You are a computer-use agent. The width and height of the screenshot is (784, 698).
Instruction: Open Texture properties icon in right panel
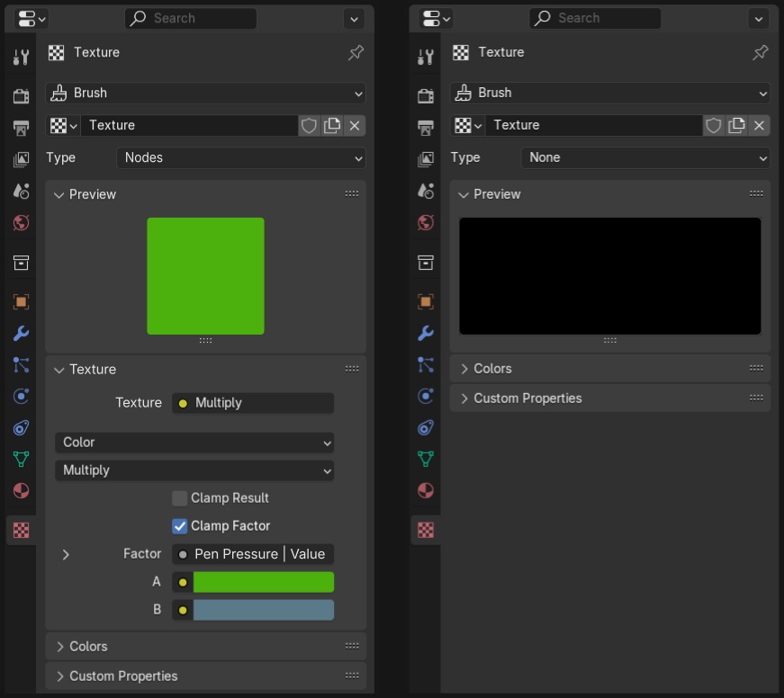point(426,530)
